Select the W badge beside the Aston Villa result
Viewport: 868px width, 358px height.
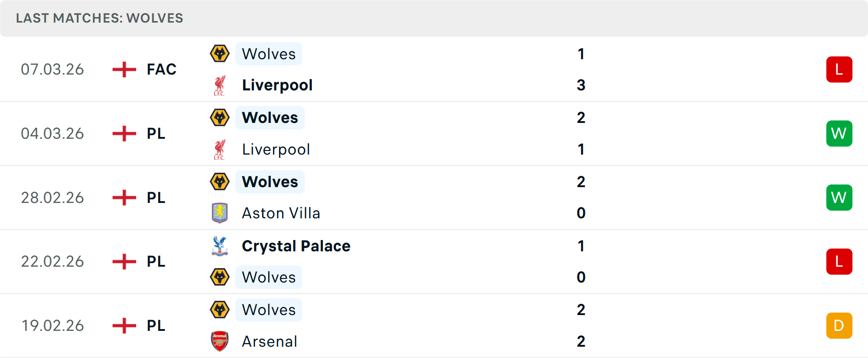839,198
